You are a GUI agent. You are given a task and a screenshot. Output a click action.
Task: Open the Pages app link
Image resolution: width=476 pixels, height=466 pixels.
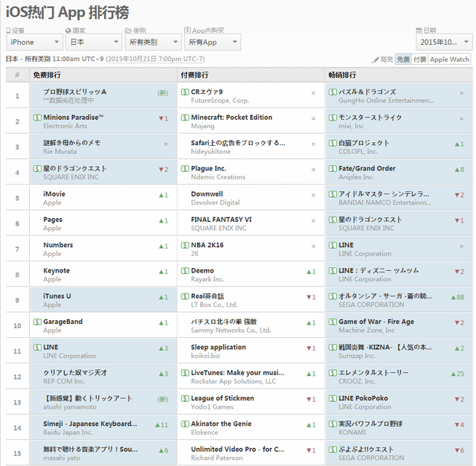[53, 220]
